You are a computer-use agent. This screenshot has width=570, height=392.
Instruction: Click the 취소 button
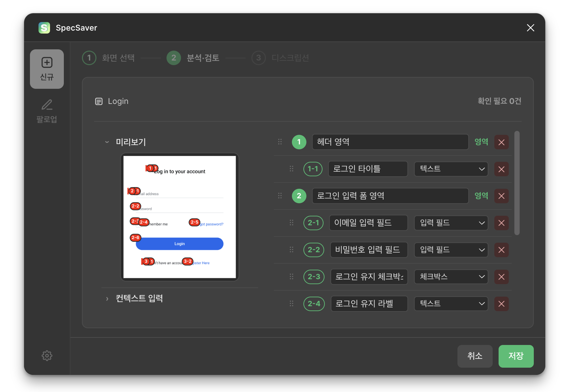(475, 356)
